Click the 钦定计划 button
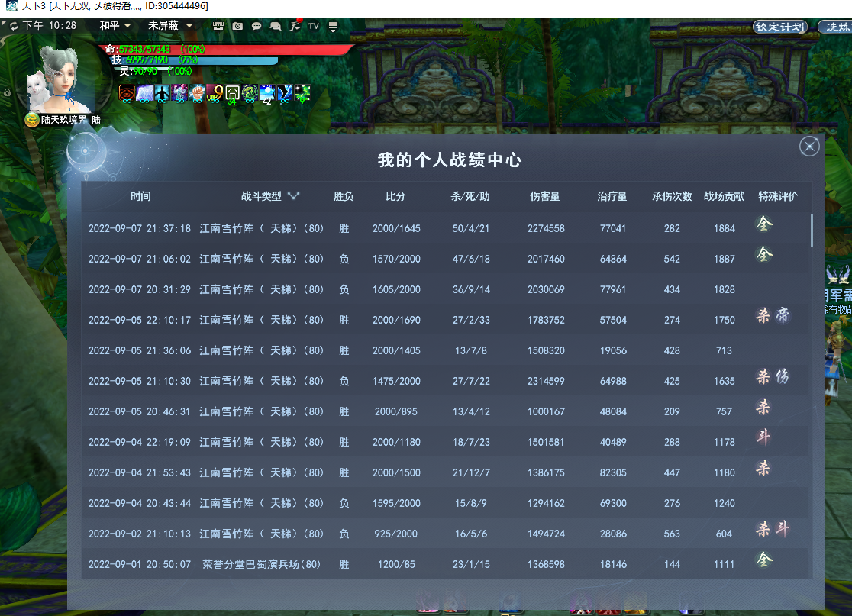This screenshot has width=852, height=616. [779, 27]
